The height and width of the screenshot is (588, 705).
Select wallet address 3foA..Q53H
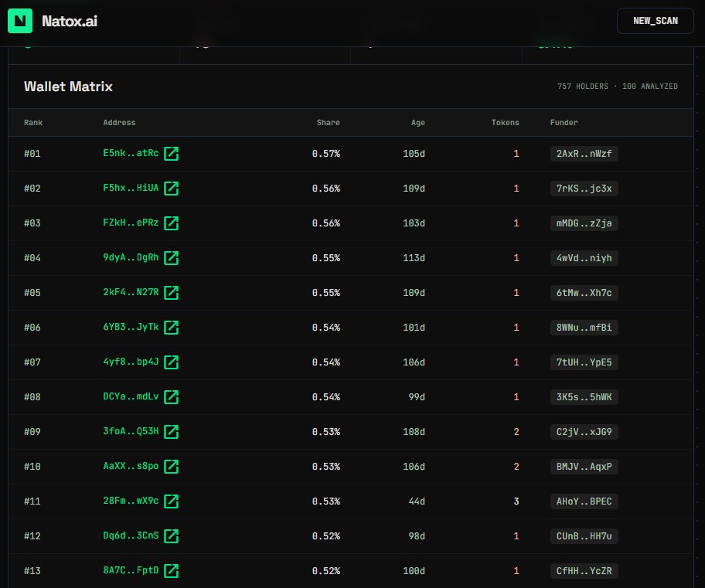131,432
